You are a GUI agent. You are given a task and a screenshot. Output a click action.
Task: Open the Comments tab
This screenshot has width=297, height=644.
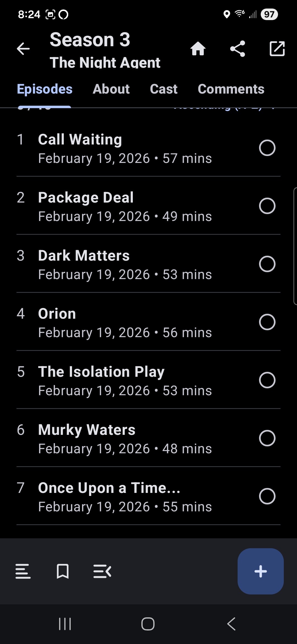[231, 89]
